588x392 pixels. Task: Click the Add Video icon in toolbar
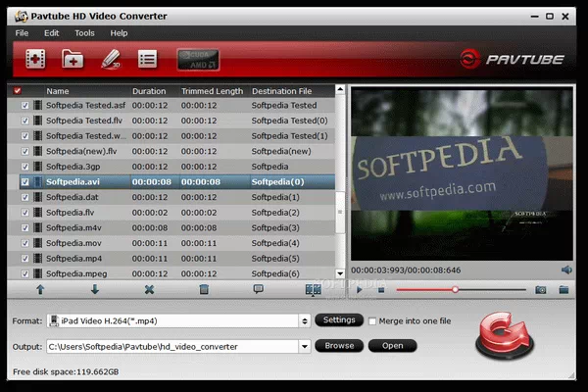point(35,59)
